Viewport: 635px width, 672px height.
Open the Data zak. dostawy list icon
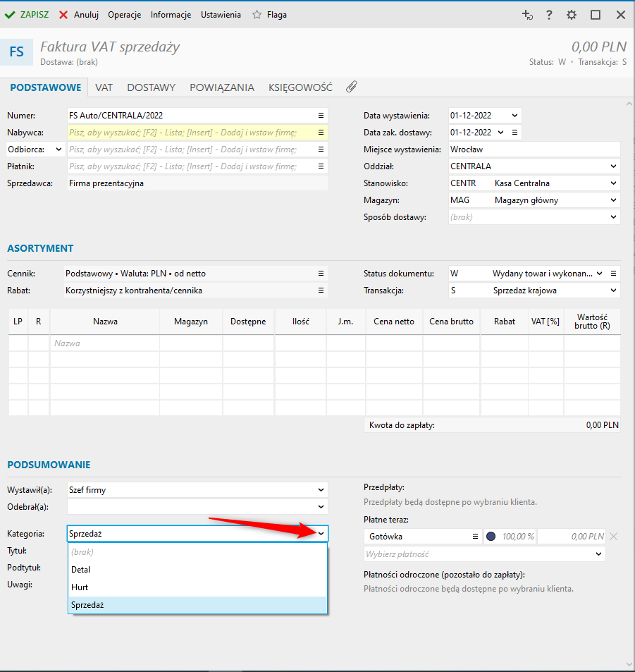pos(514,133)
